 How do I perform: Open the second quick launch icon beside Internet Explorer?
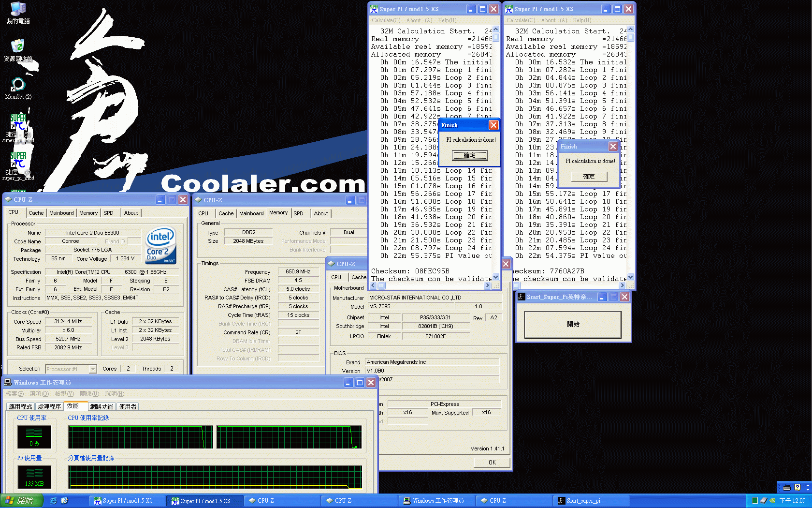click(64, 501)
